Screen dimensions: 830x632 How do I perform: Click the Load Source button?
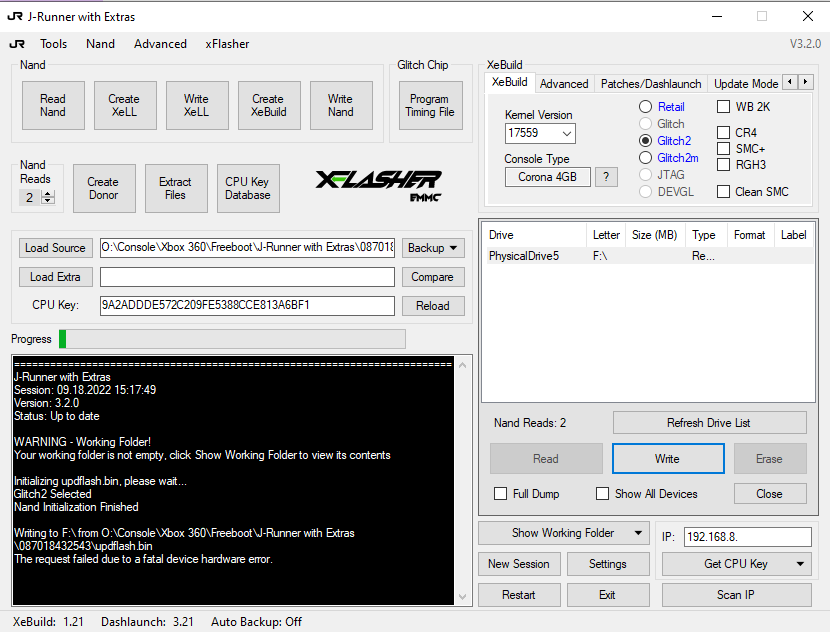click(x=56, y=248)
